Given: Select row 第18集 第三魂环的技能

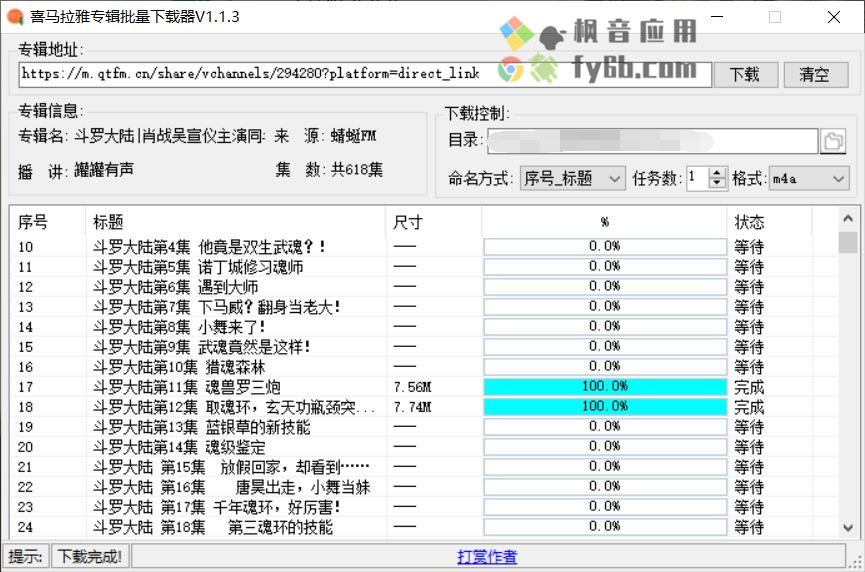Looking at the screenshot, I should (x=424, y=527).
